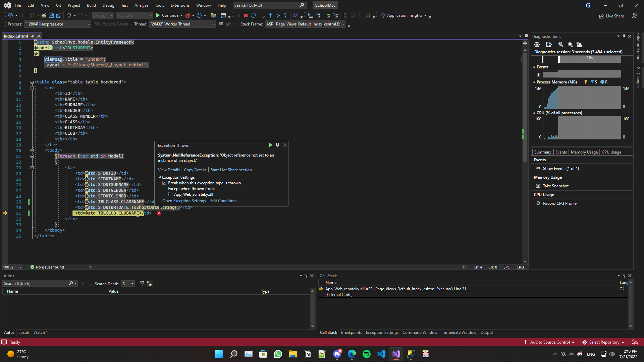
Task: Click the Save All toolbar icon
Action: click(x=58, y=15)
